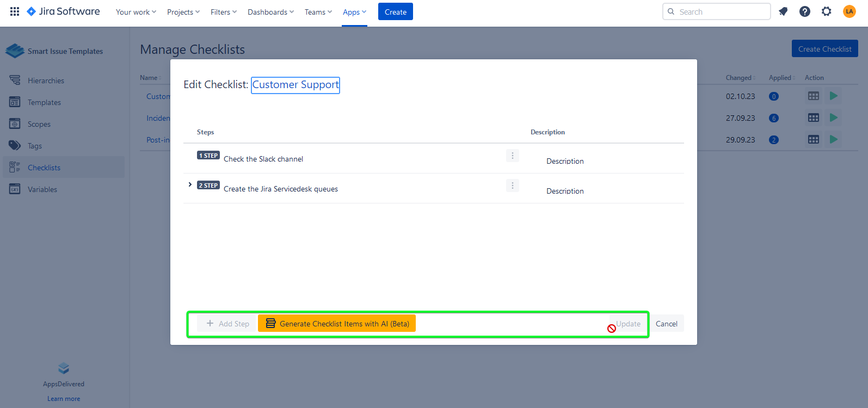Open the Apps menu
868x408 pixels.
(x=354, y=12)
